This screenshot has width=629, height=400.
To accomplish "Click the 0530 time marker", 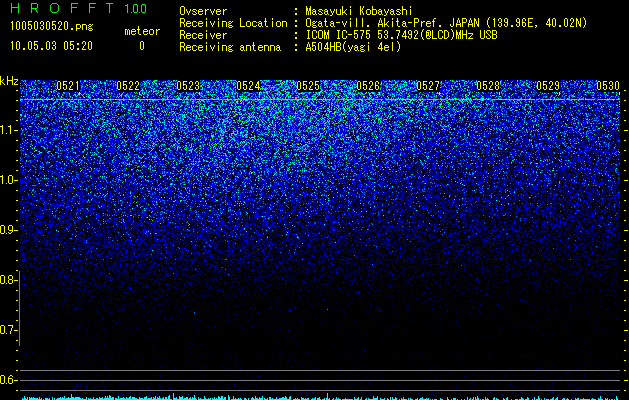I will point(608,86).
